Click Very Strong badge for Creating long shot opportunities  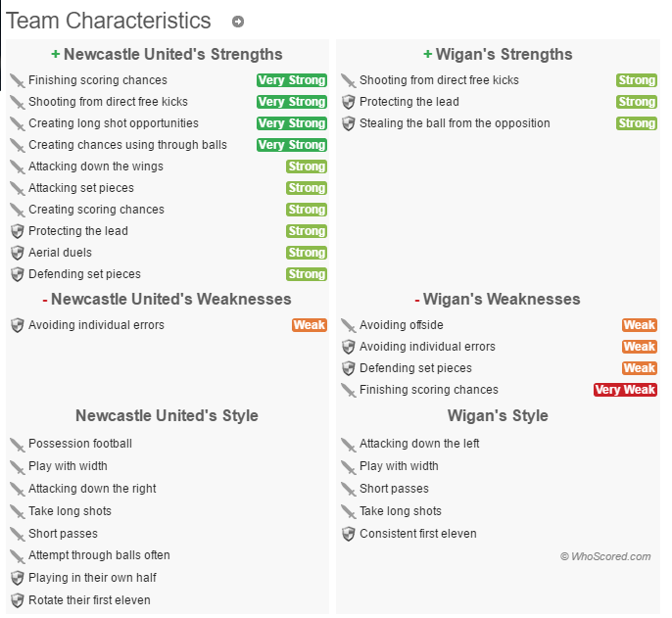click(292, 123)
